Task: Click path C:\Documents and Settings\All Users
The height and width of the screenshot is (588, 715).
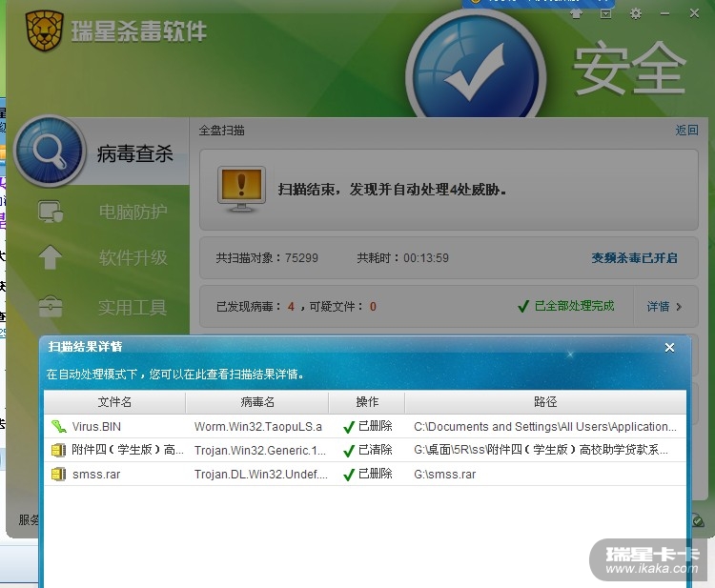Action: [545, 427]
